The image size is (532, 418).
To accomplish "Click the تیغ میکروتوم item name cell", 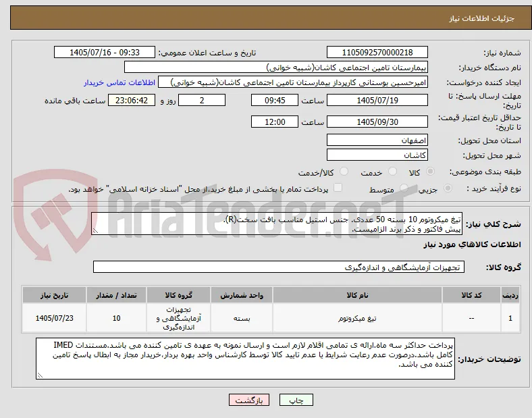I will (357, 318).
